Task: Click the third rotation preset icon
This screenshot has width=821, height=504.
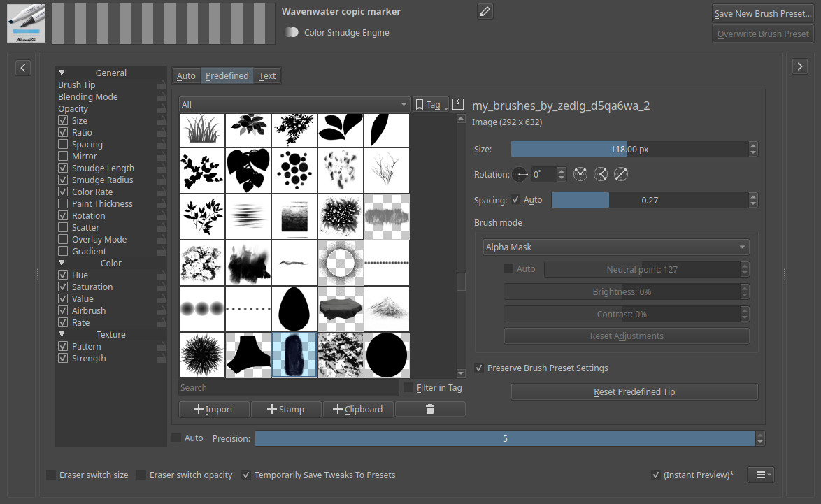Action: [x=621, y=175]
